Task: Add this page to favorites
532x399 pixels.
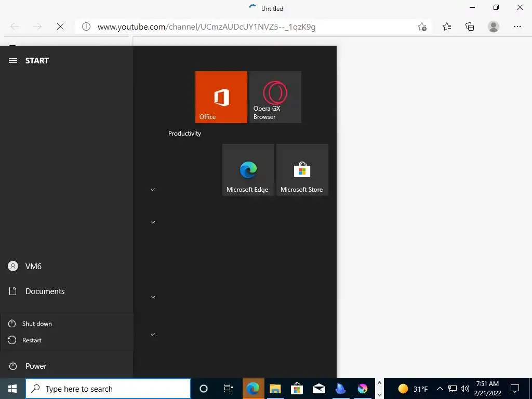Action: point(422,26)
